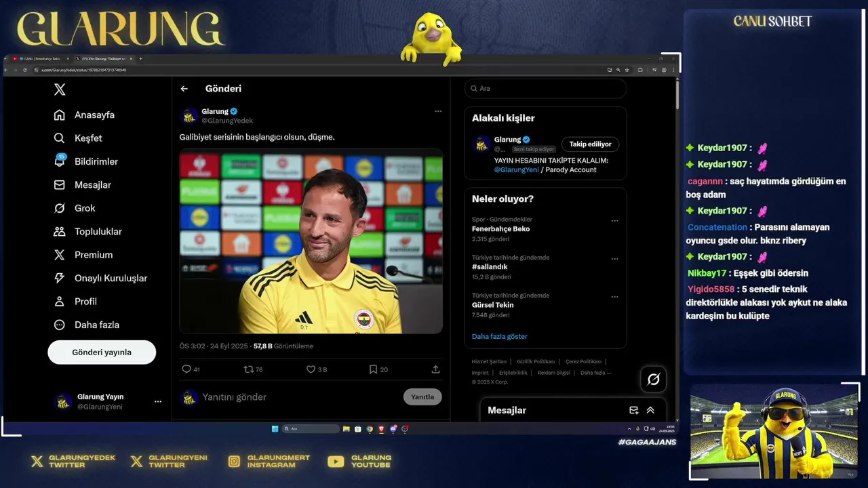Open Gürsel Tekin trending topic
The image size is (868, 488).
point(545,305)
